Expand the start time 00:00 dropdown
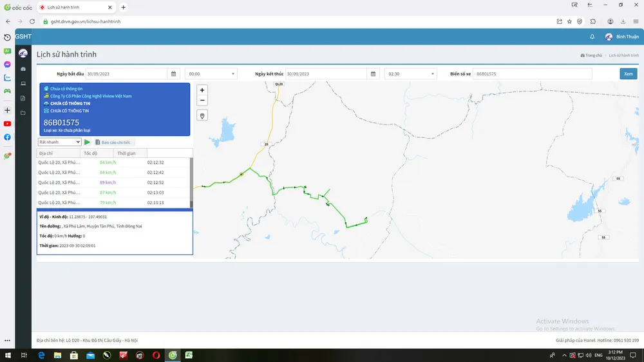 coord(211,74)
